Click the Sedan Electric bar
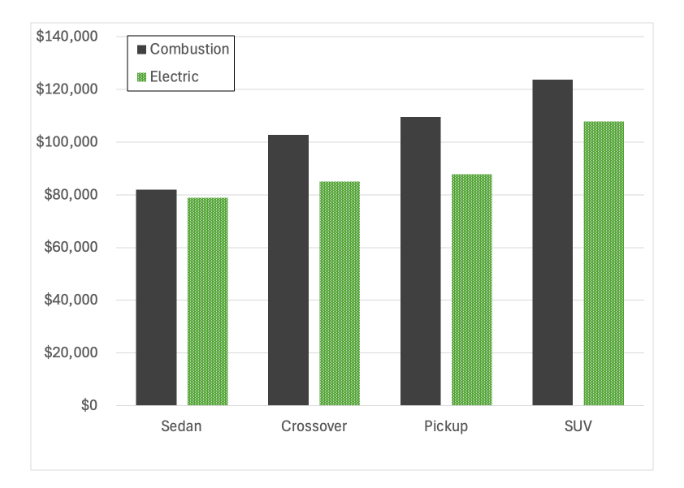The height and width of the screenshot is (488, 684). click(208, 301)
